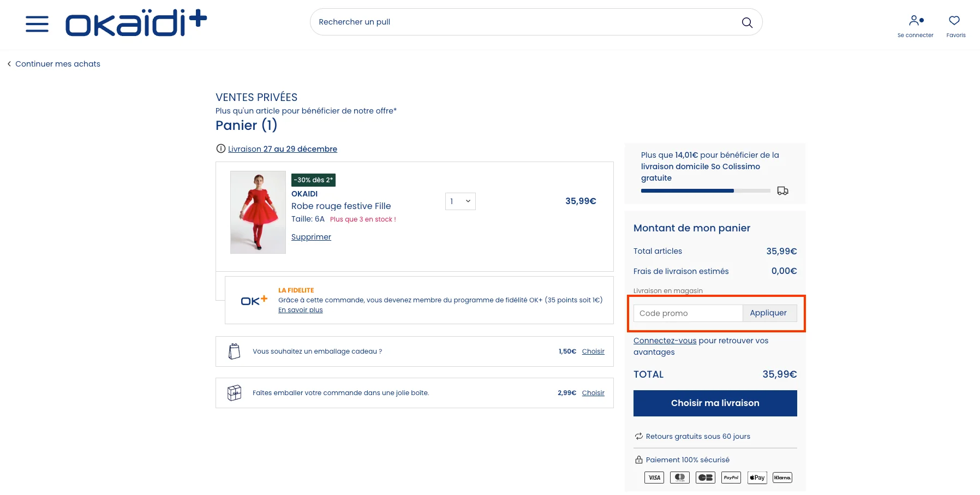Click the Code promo input field
Viewport: 980px width, 495px height.
click(688, 313)
